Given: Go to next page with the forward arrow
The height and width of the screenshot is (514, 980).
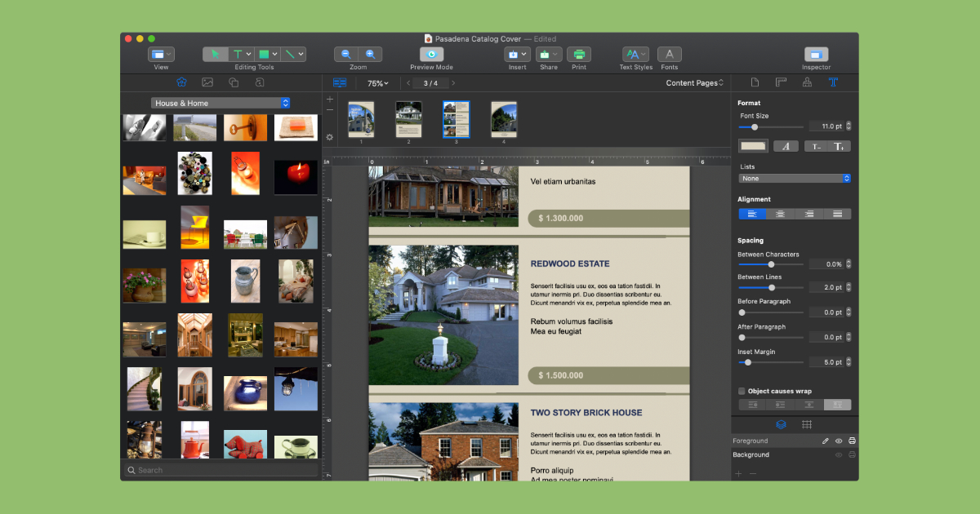Looking at the screenshot, I should [452, 82].
